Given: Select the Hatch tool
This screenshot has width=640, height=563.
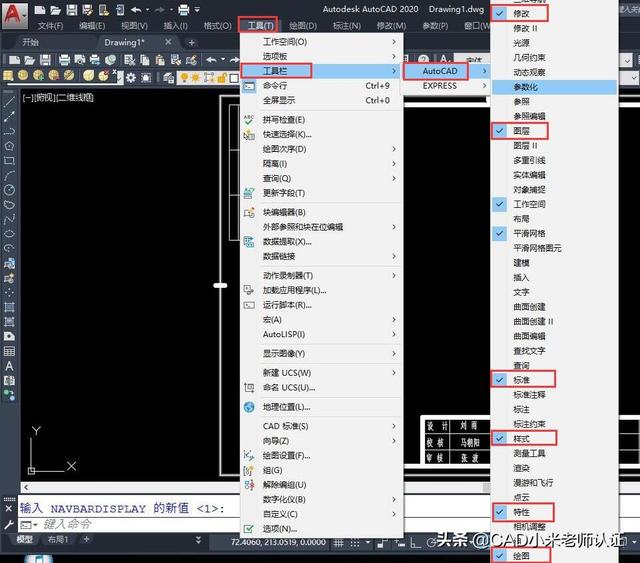Looking at the screenshot, I should coord(9,307).
